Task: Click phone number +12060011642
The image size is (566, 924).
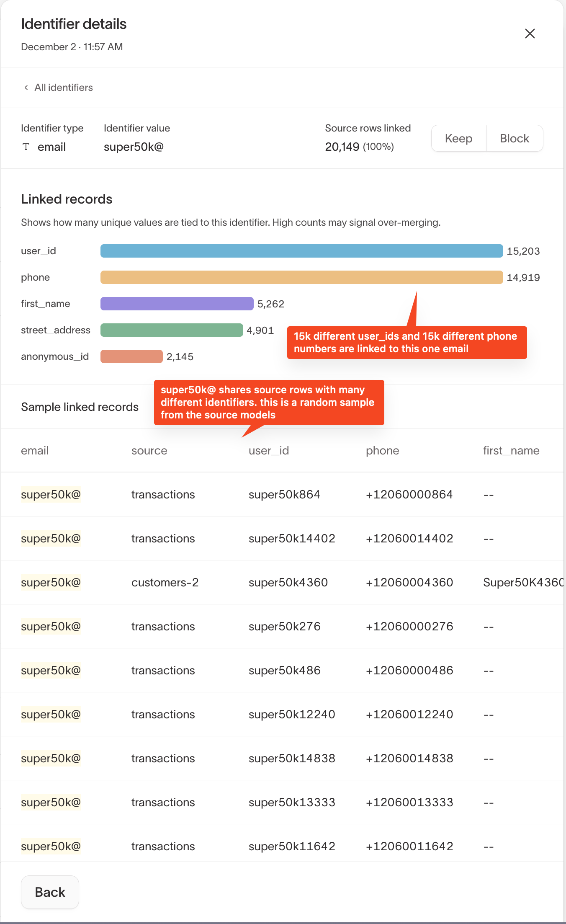Action: click(409, 847)
